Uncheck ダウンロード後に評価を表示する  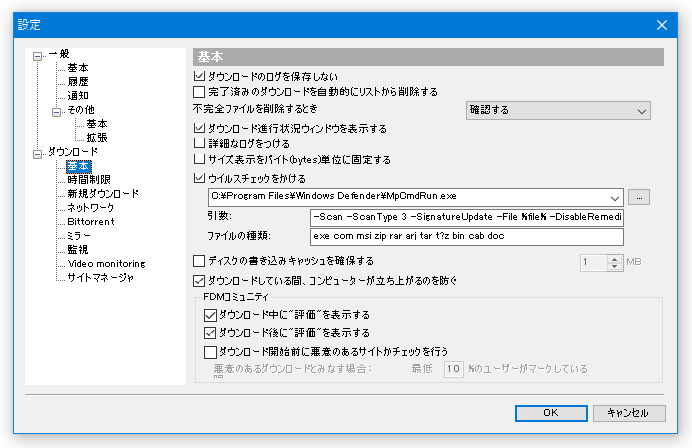210,333
